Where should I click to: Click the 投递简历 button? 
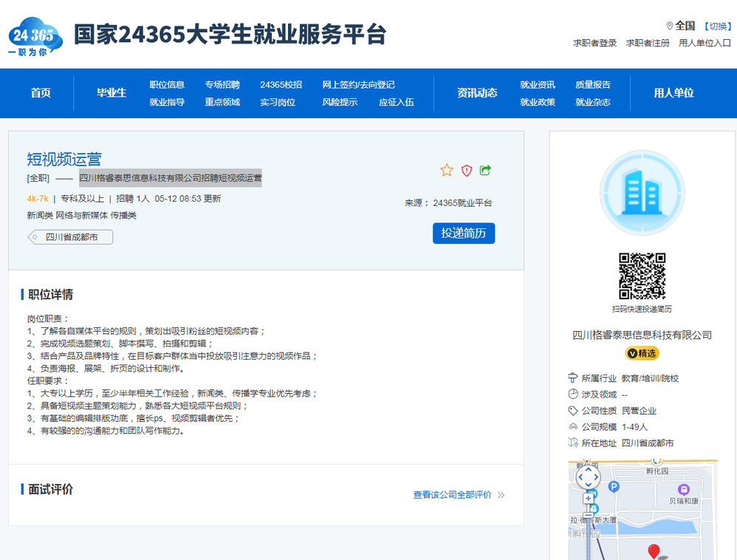click(x=464, y=233)
